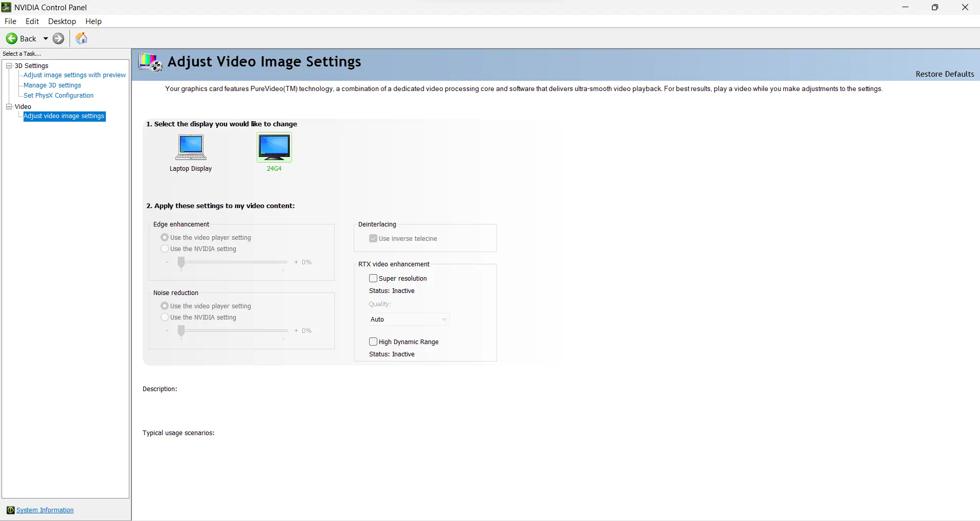Minimize the NVIDIA Control Panel window
The width and height of the screenshot is (980, 521).
point(905,7)
